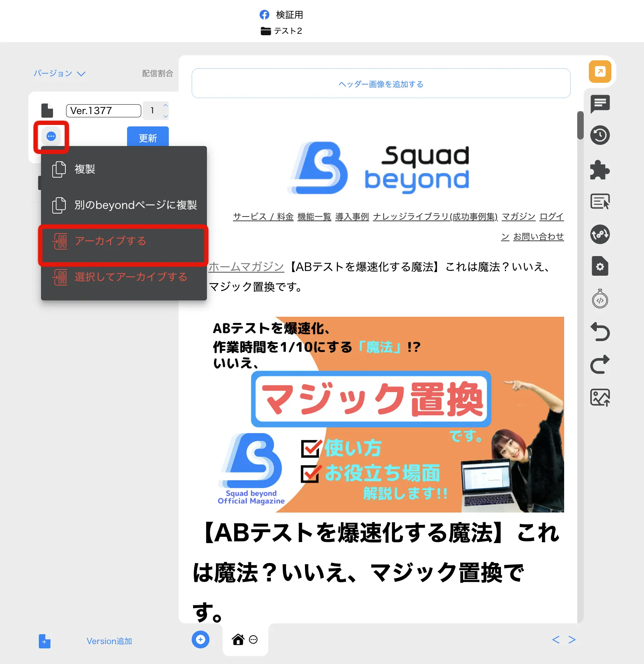The height and width of the screenshot is (664, 644).
Task: Increase the delivery ratio stepper value
Action: (x=166, y=105)
